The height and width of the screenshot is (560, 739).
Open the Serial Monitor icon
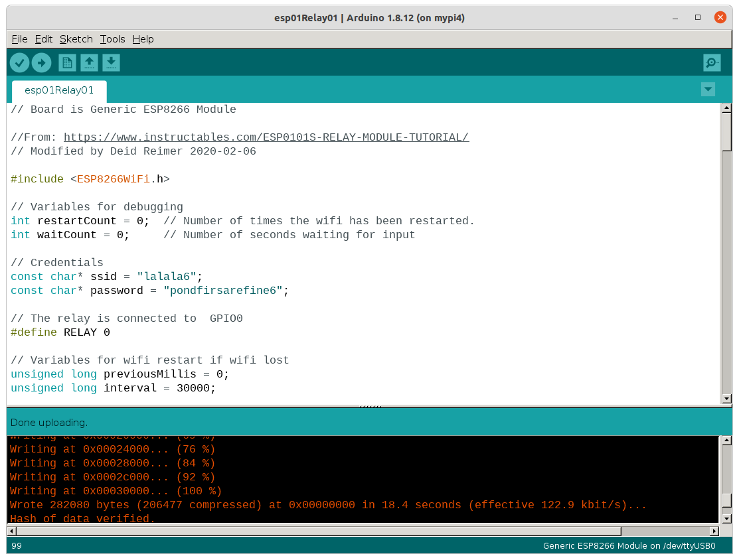tap(712, 62)
